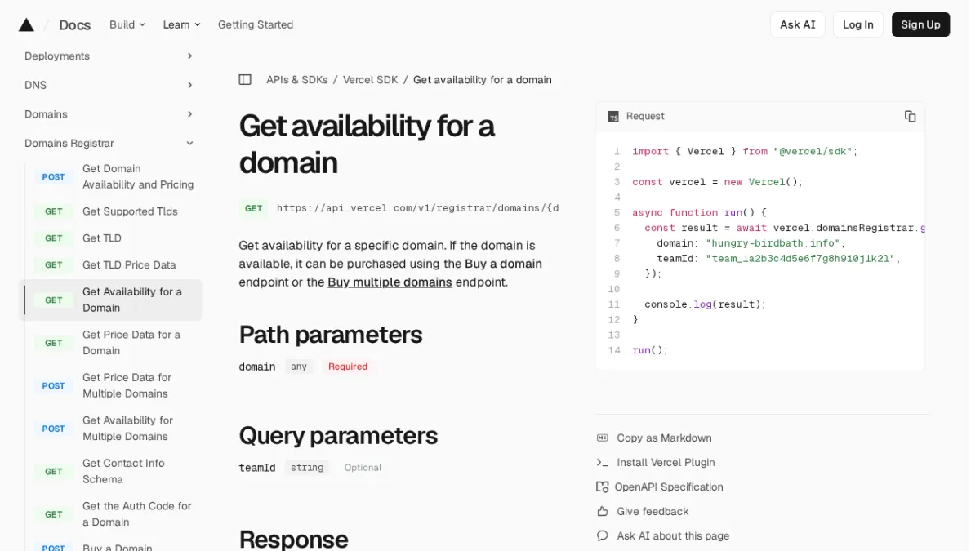Click the Vercel triangle logo

pyautogui.click(x=26, y=24)
